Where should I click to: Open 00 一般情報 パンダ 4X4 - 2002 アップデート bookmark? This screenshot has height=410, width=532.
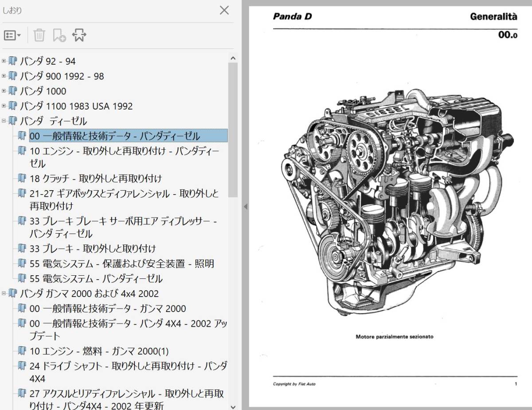(129, 330)
